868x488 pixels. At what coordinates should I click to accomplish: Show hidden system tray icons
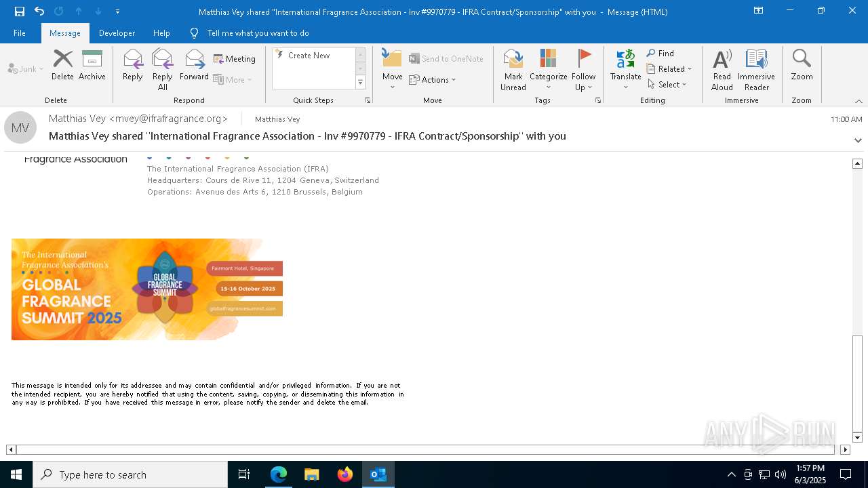click(x=731, y=474)
